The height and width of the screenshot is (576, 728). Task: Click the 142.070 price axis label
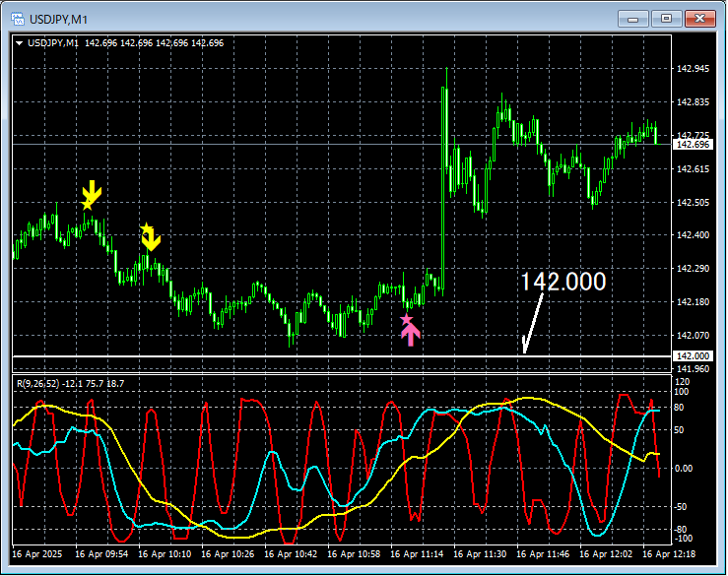point(693,335)
